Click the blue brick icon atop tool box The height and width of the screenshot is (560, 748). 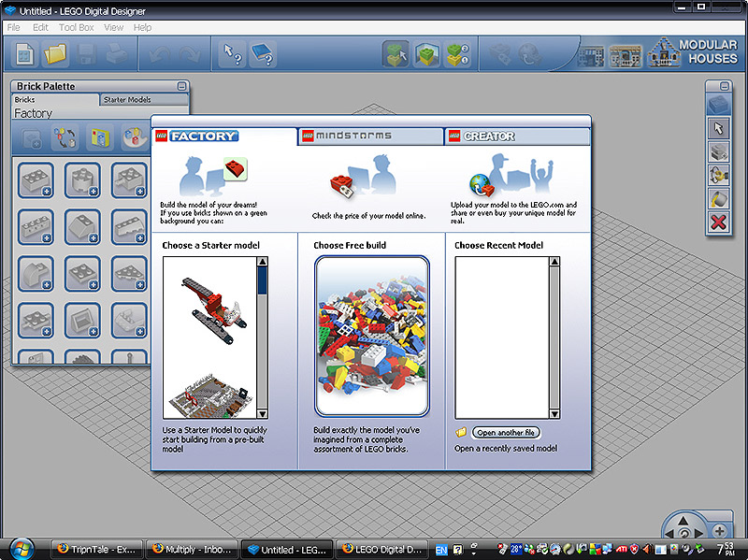718,105
